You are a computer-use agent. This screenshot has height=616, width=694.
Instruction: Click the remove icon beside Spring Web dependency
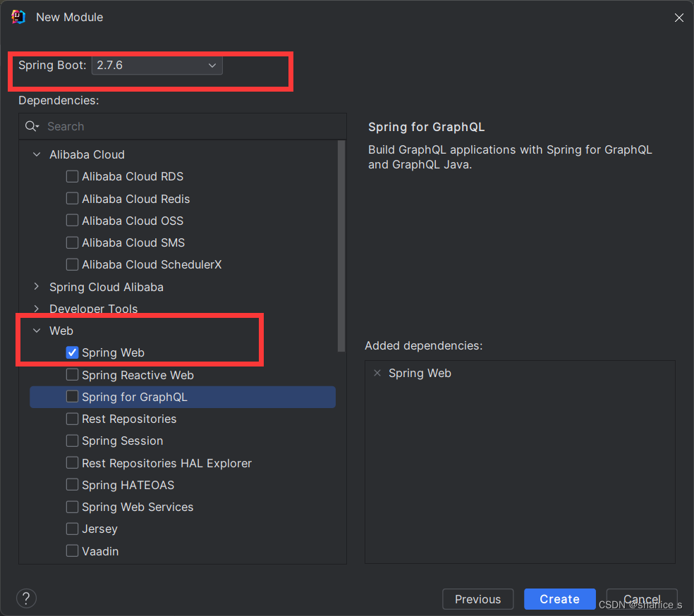pos(377,373)
